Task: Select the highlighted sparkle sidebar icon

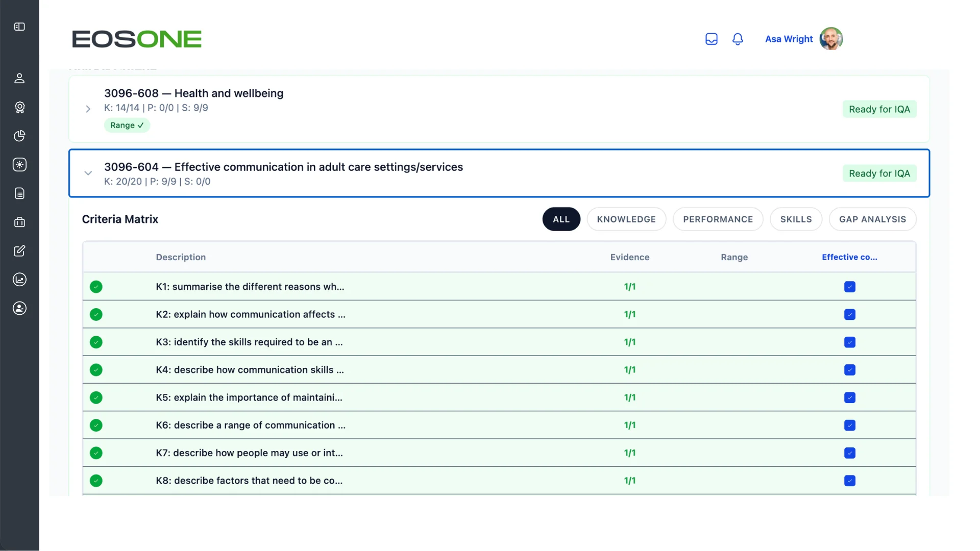Action: (19, 164)
